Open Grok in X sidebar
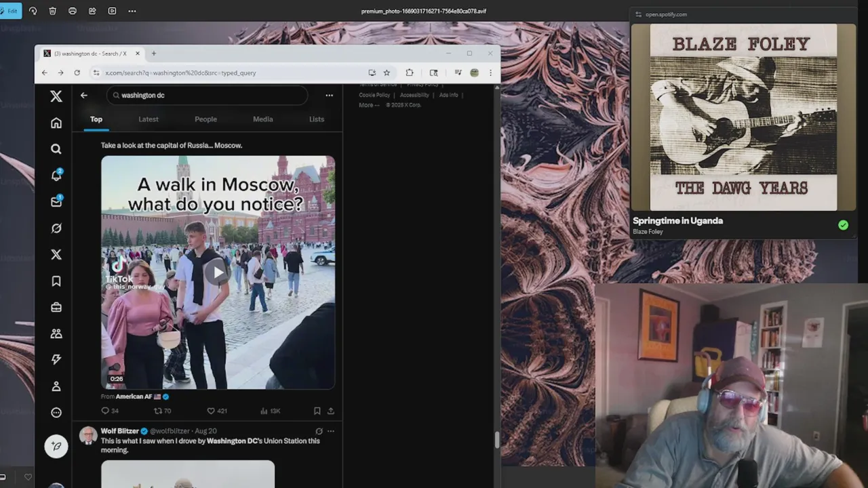 click(x=56, y=228)
